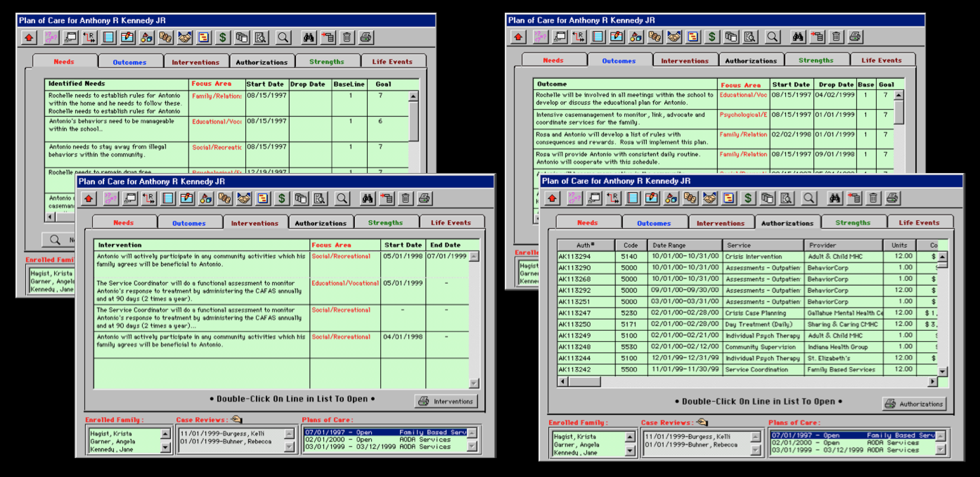Click the red R-route arrow icon in Interventions window
Image resolution: width=980 pixels, height=477 pixels.
(x=149, y=198)
